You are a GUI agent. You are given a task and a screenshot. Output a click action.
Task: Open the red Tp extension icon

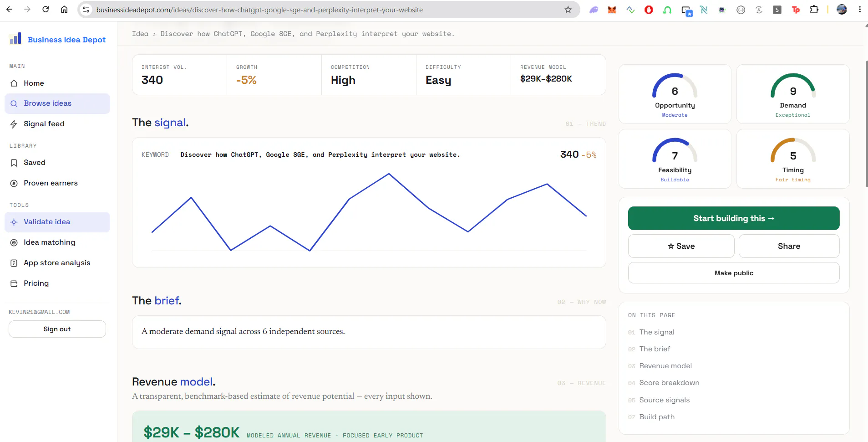[796, 10]
